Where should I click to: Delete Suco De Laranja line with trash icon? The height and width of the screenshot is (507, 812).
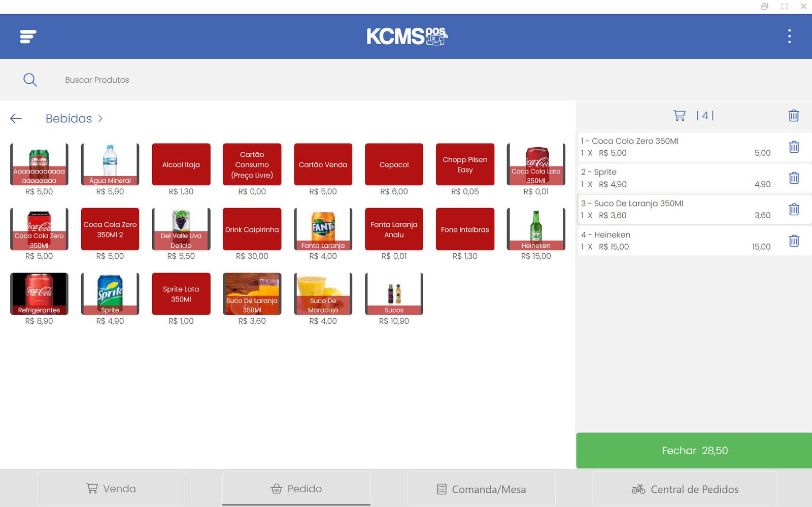(794, 210)
